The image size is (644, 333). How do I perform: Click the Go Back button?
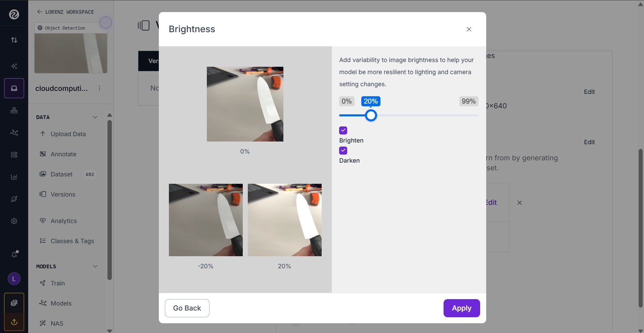[187, 308]
